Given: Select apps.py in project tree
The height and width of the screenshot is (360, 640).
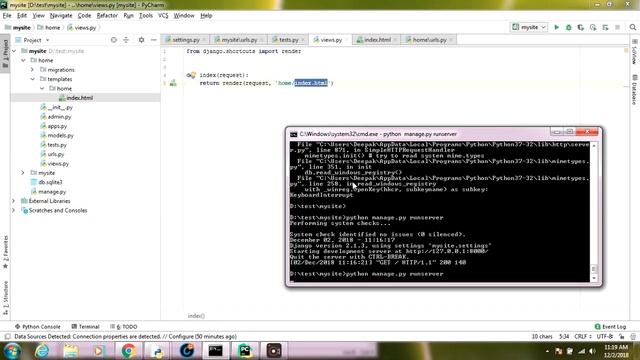Looking at the screenshot, I should [57, 126].
